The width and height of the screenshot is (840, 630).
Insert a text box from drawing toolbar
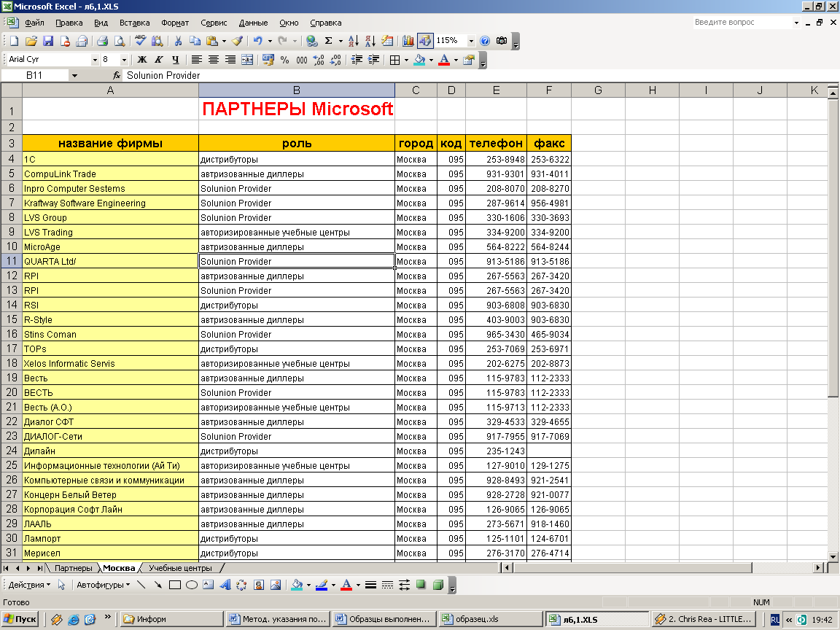(x=209, y=585)
